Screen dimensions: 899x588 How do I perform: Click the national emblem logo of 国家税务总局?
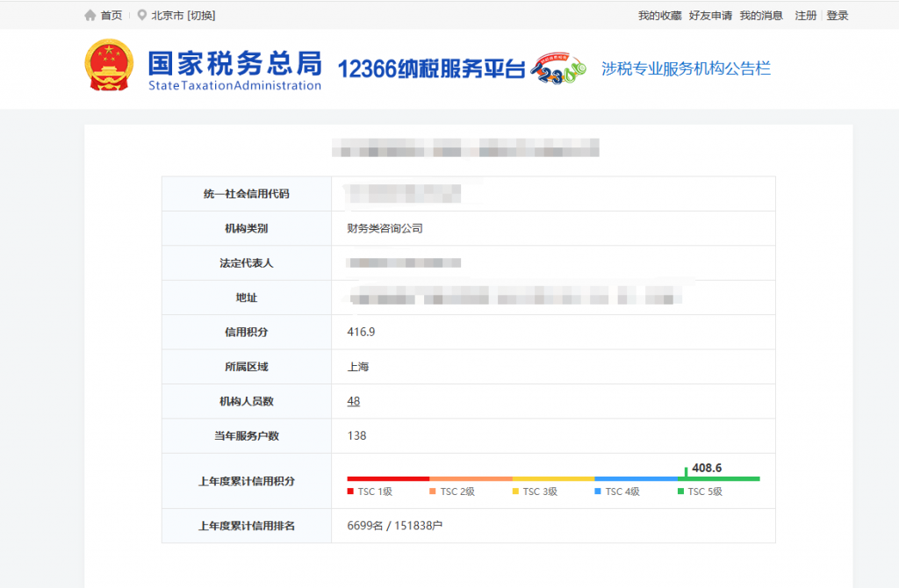click(x=108, y=68)
